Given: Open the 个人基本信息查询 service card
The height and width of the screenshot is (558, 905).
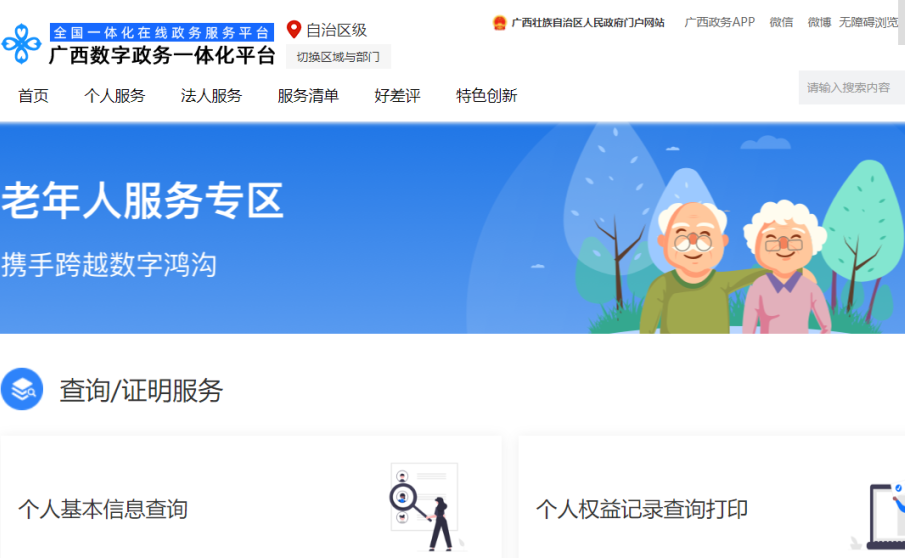Looking at the screenshot, I should point(251,497).
